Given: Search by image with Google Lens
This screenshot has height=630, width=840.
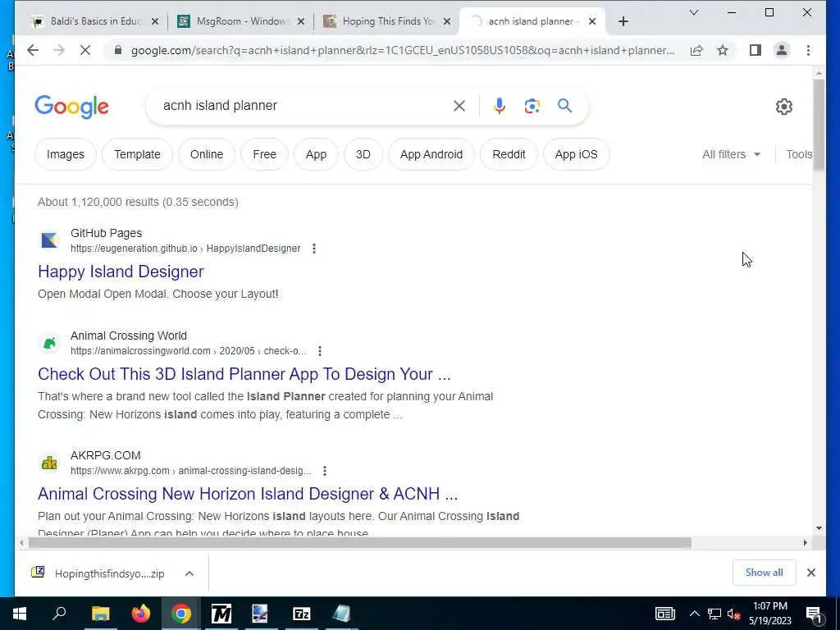Looking at the screenshot, I should [532, 106].
